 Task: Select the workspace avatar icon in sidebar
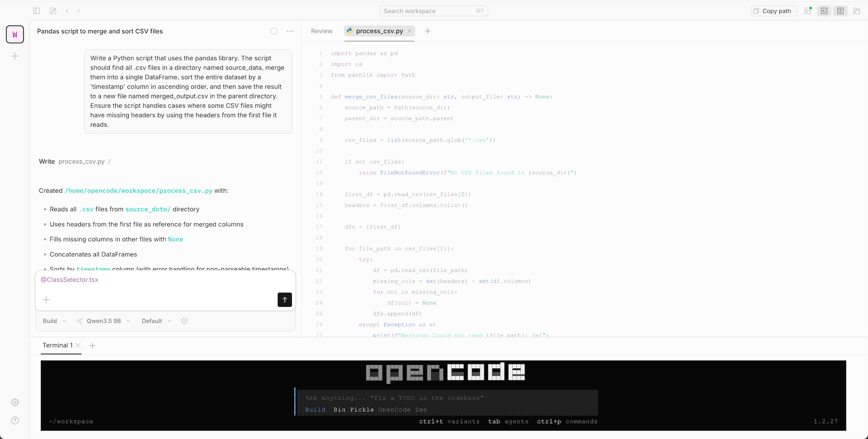(x=14, y=34)
